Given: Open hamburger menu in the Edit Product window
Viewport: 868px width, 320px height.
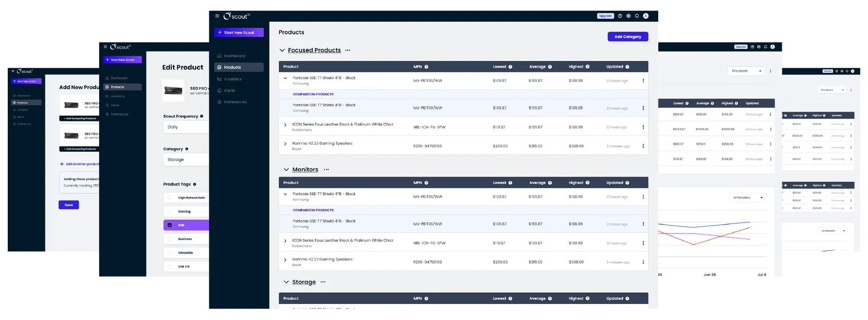Looking at the screenshot, I should click(105, 47).
